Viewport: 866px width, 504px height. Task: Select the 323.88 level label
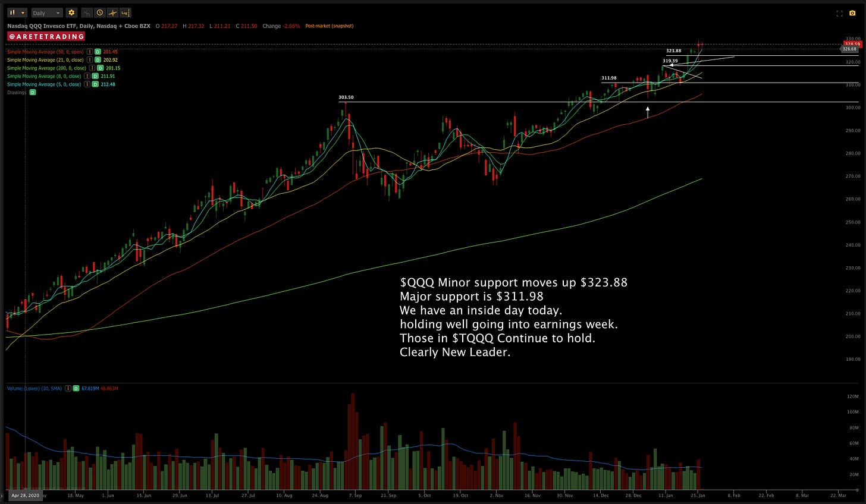pos(674,51)
